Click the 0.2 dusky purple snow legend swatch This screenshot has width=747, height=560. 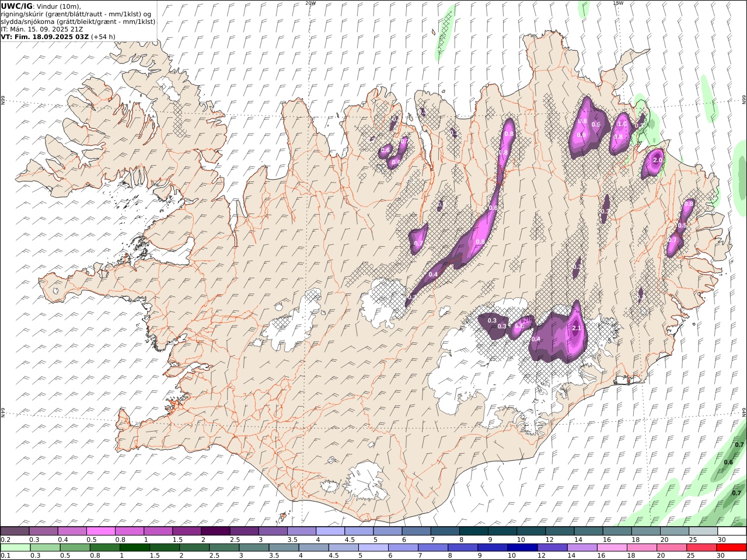(x=15, y=531)
